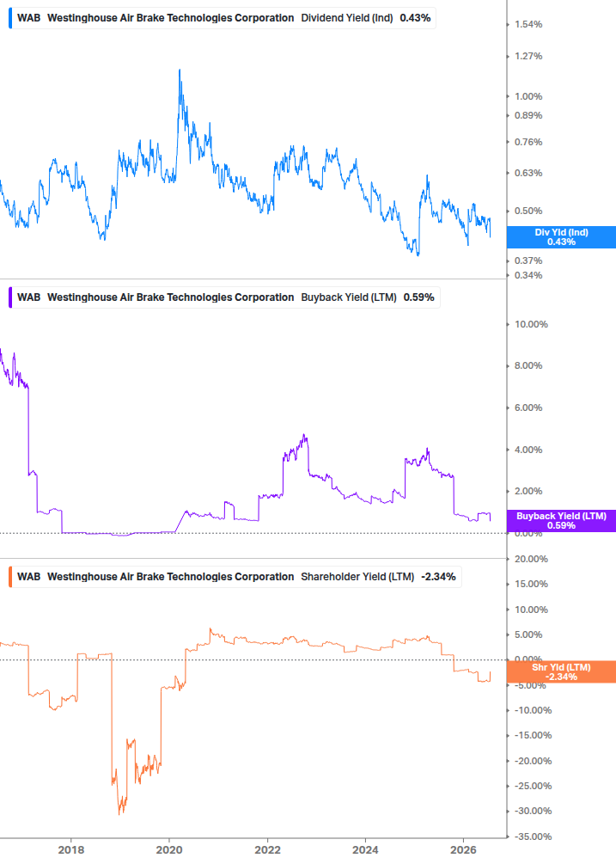The width and height of the screenshot is (616, 864).
Task: Click the 0.89% axis label
Action: (x=528, y=116)
